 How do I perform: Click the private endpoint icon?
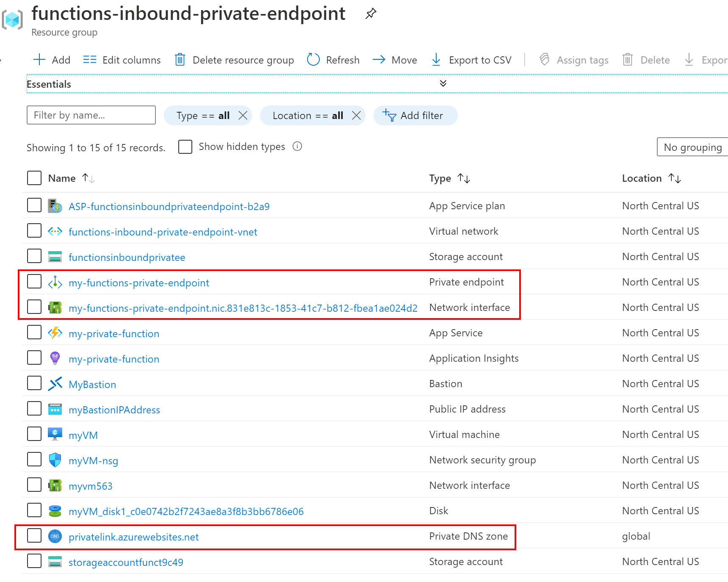[55, 282]
